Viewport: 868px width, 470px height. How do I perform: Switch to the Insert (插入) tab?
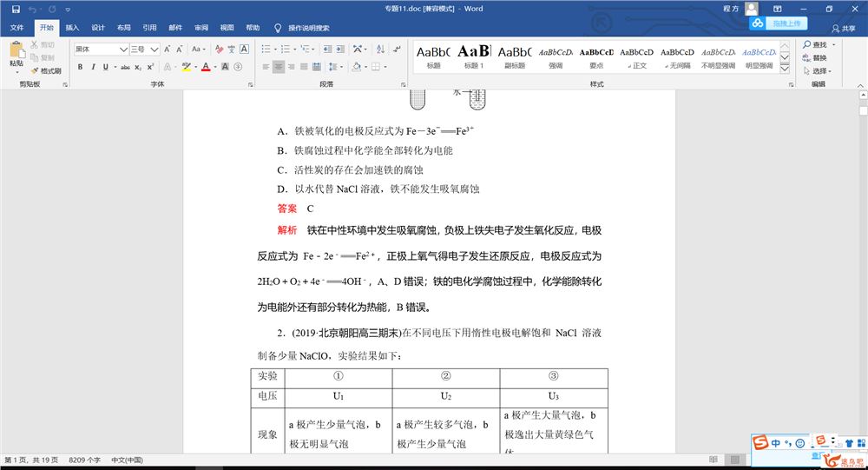(x=72, y=27)
